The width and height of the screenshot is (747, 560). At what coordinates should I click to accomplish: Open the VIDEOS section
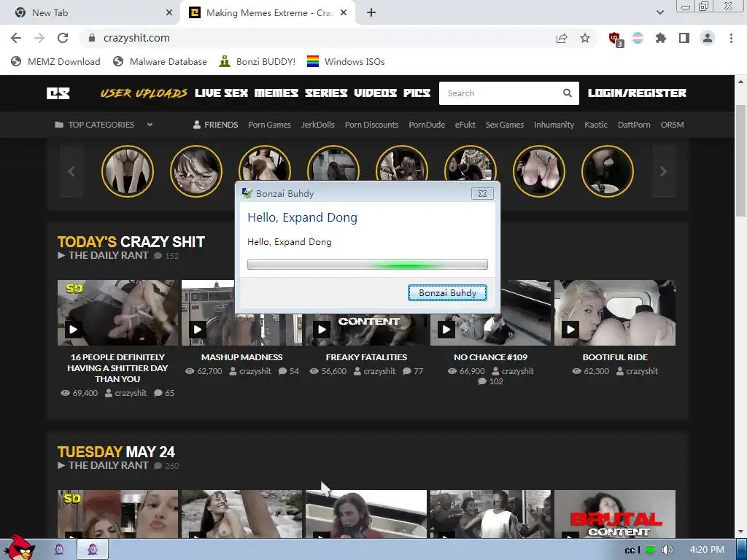pyautogui.click(x=376, y=93)
